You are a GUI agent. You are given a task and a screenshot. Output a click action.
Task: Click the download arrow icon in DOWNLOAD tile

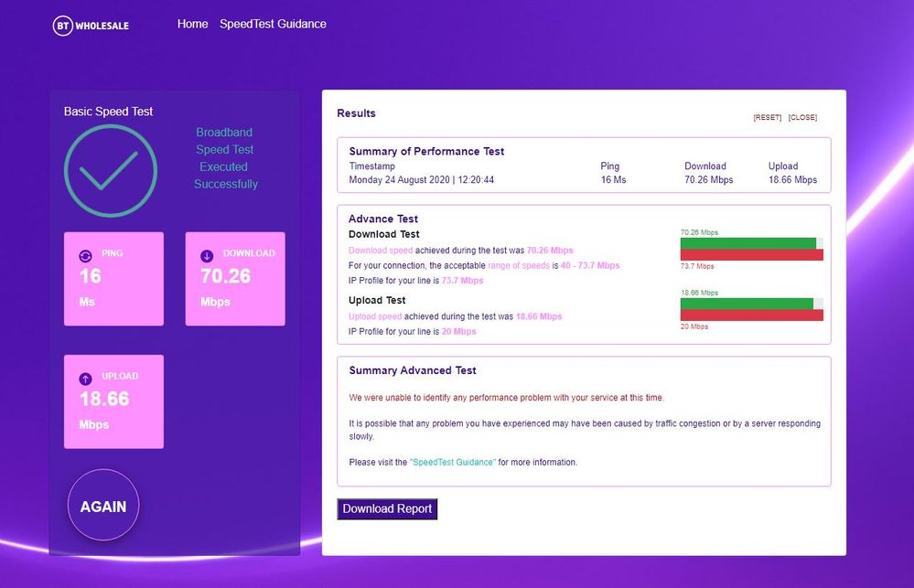click(x=208, y=256)
